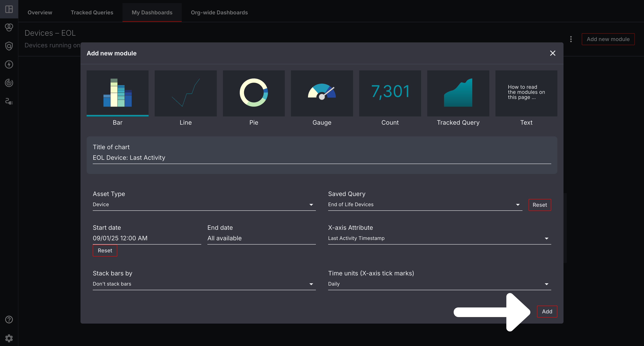Open the Saved Query dropdown
The image size is (644, 346).
click(x=425, y=205)
